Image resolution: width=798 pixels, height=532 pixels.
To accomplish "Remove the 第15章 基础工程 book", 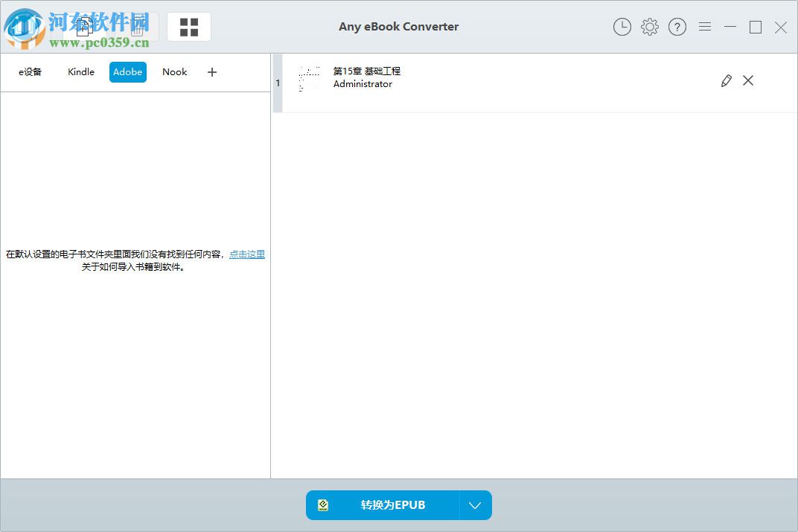I will [x=747, y=80].
